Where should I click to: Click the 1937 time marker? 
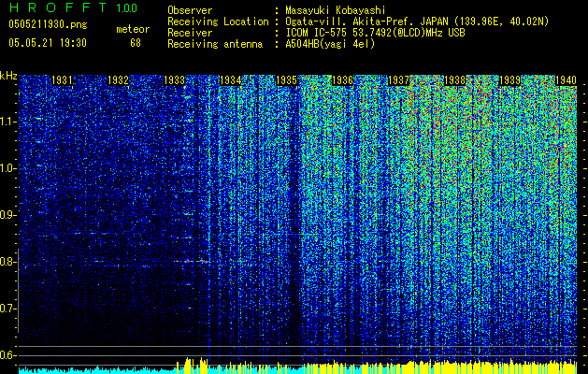(398, 80)
